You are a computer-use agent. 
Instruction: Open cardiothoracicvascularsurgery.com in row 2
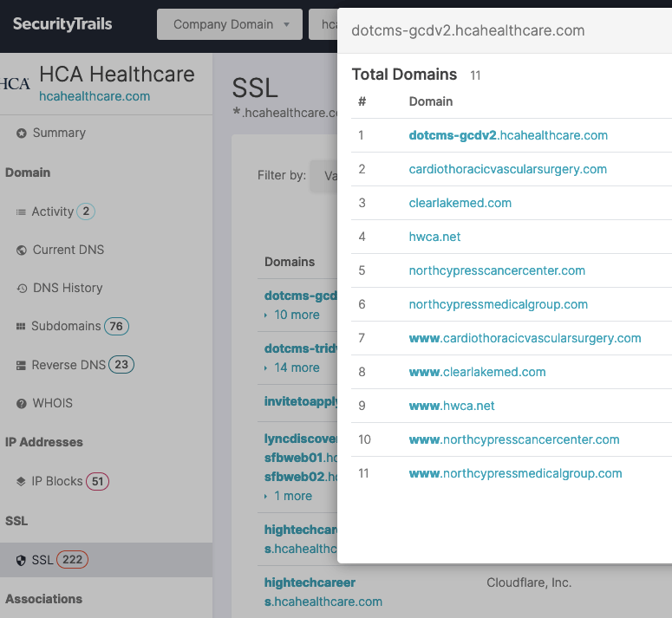click(508, 169)
